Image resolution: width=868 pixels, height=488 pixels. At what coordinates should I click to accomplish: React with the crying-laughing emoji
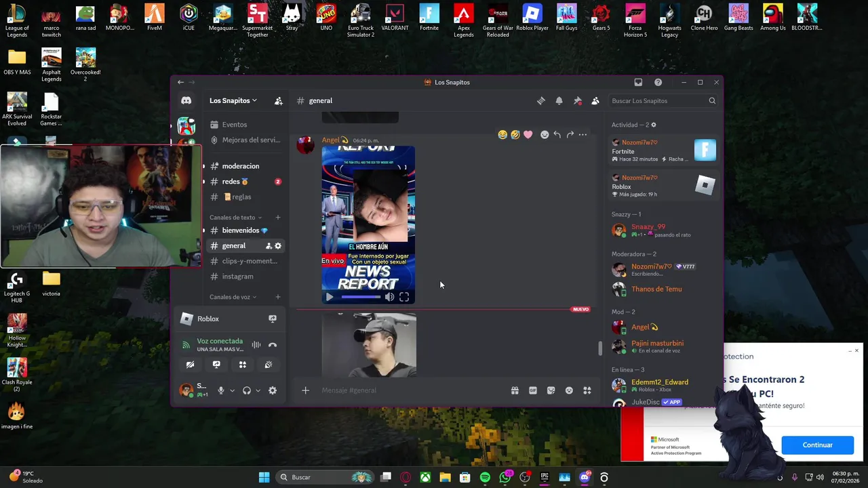(x=502, y=135)
